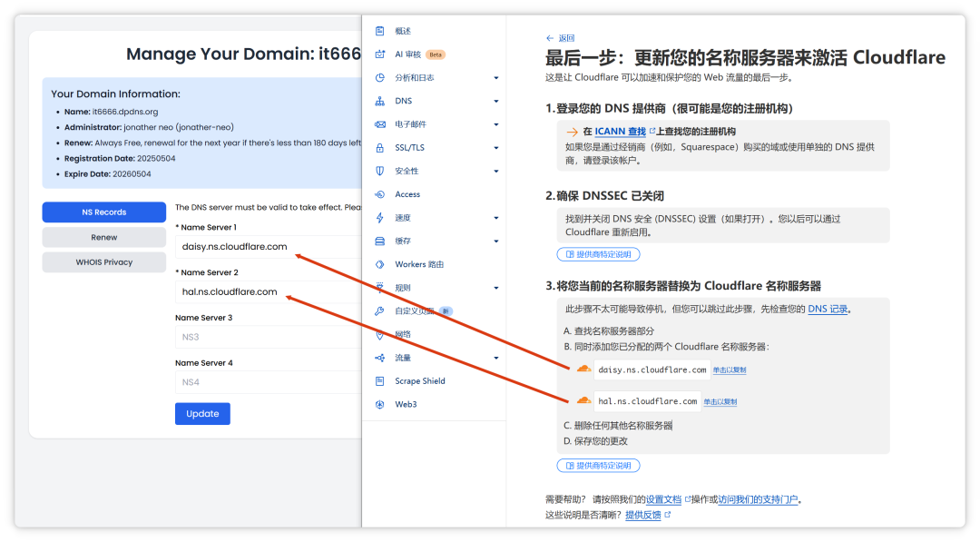Open the Access menu item

click(407, 194)
